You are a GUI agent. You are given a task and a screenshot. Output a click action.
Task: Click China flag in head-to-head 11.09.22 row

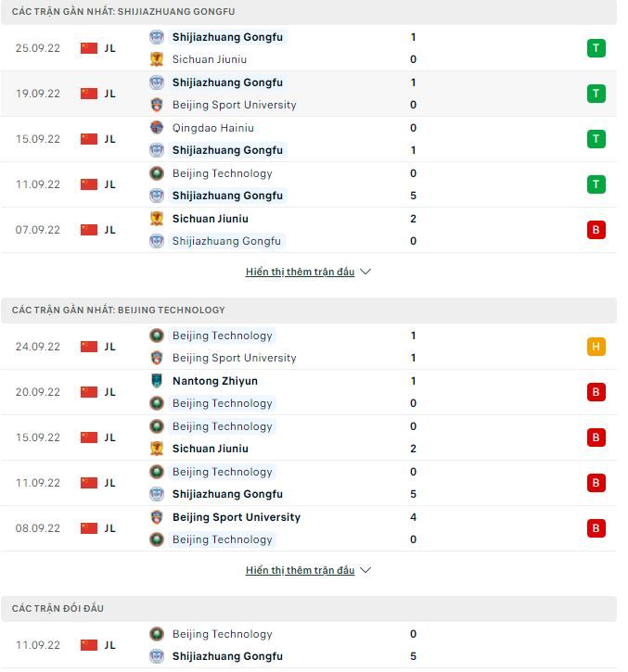coord(89,645)
